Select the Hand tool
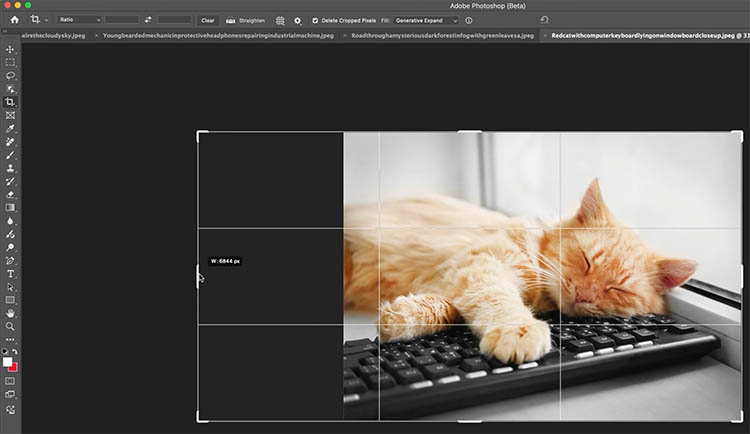The height and width of the screenshot is (434, 750). [10, 313]
